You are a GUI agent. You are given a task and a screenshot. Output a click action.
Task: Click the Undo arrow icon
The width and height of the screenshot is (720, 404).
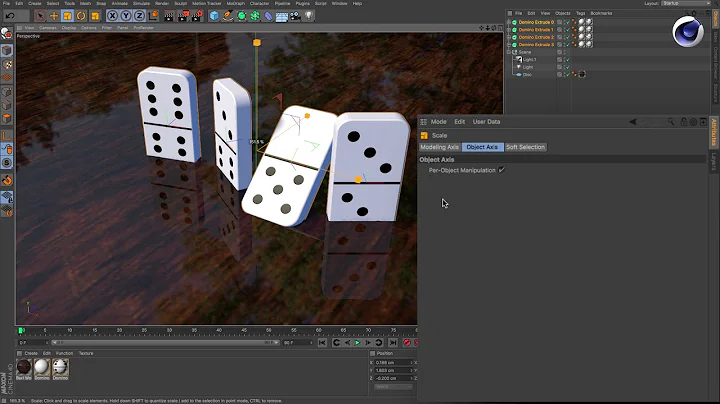click(x=10, y=16)
